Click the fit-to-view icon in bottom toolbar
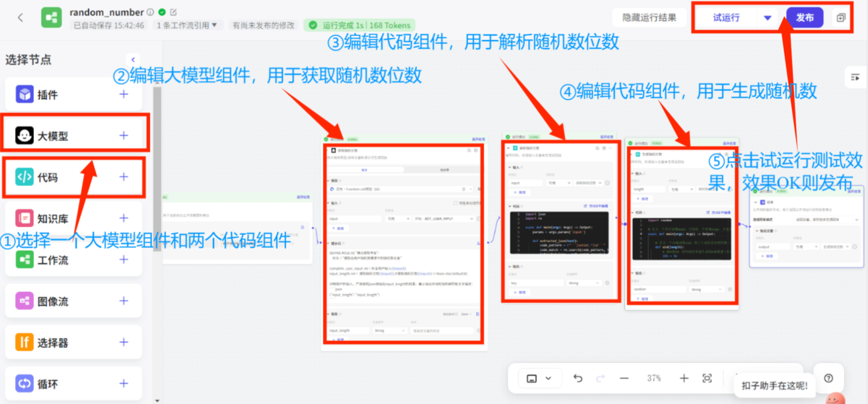Viewport: 868px width, 404px height. (707, 378)
